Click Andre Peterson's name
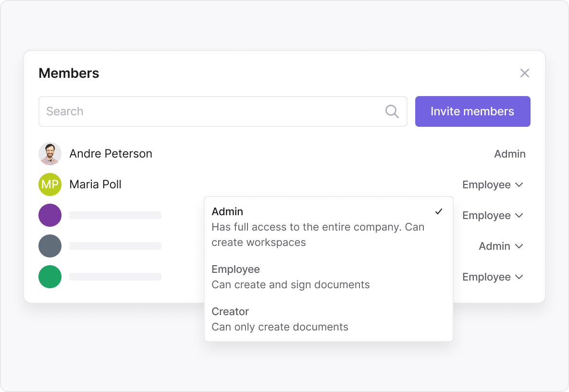The image size is (569, 392). [111, 154]
